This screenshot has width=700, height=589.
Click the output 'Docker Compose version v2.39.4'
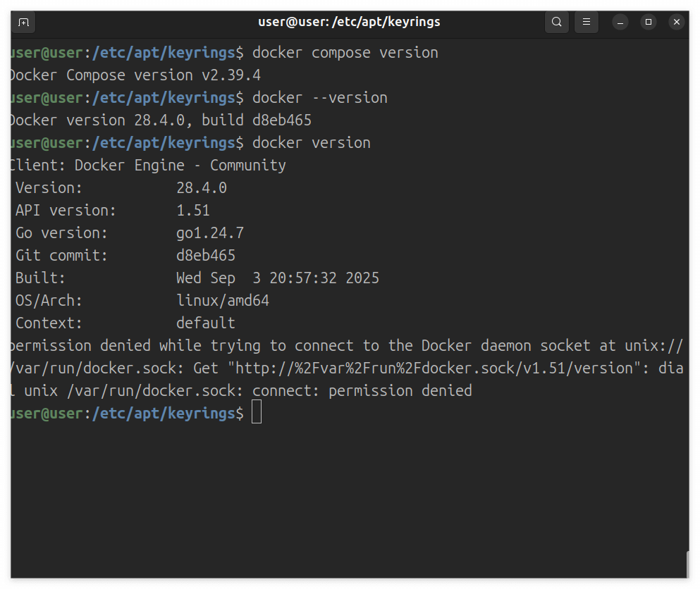click(x=136, y=75)
